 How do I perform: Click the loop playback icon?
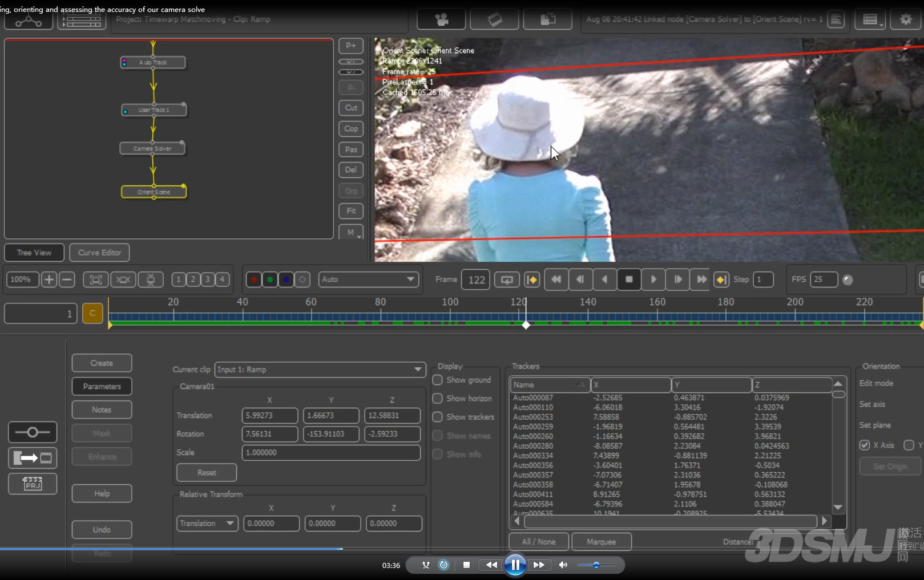[x=507, y=279]
